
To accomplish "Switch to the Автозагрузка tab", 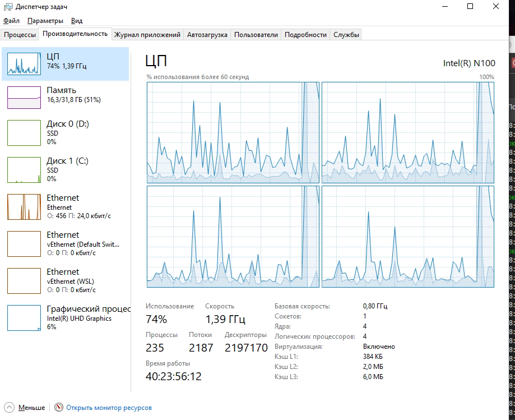I will click(x=207, y=35).
